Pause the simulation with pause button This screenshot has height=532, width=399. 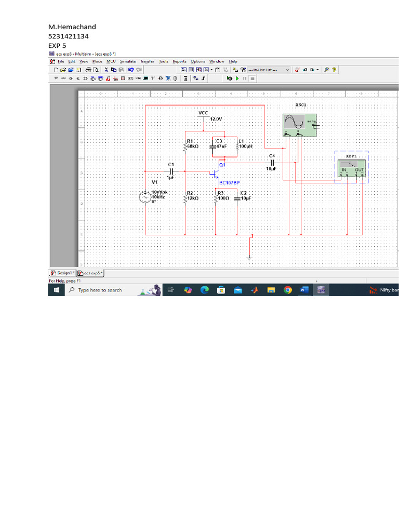coord(245,78)
